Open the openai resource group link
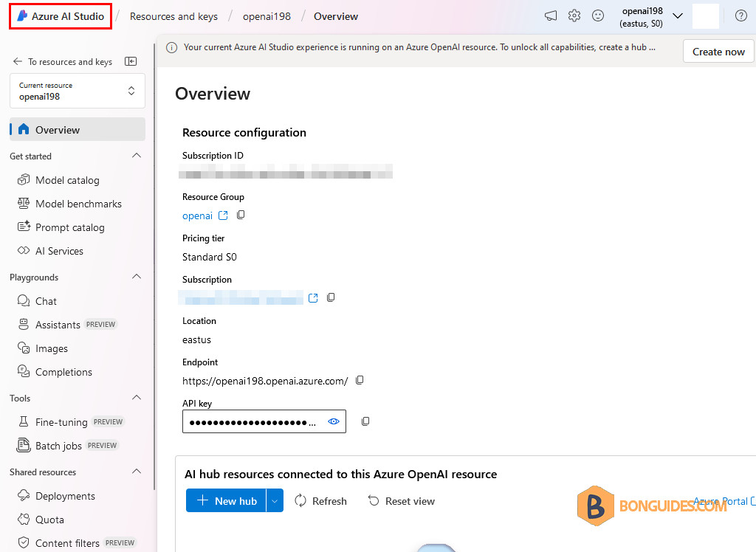756x552 pixels. [197, 215]
